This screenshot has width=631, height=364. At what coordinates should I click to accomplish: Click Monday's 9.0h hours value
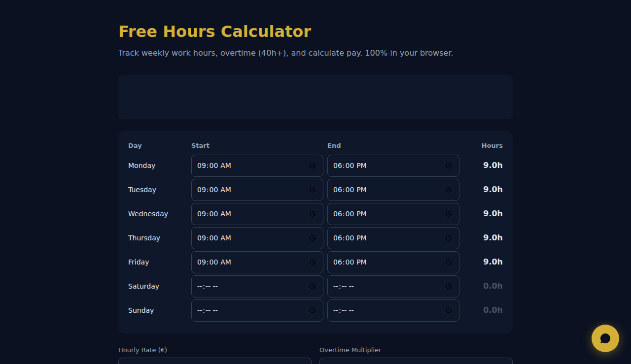click(x=493, y=165)
